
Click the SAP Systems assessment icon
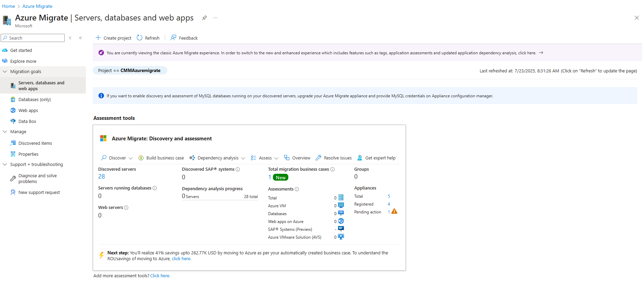pyautogui.click(x=341, y=229)
